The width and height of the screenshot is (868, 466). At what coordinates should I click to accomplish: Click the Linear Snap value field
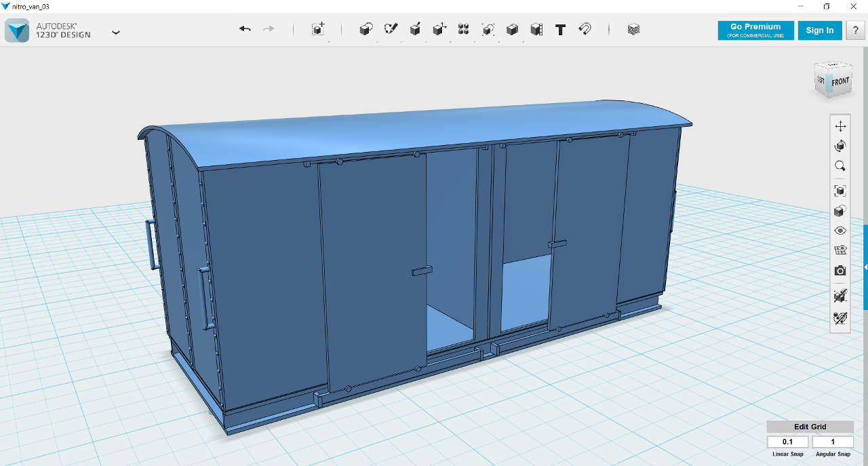click(787, 442)
